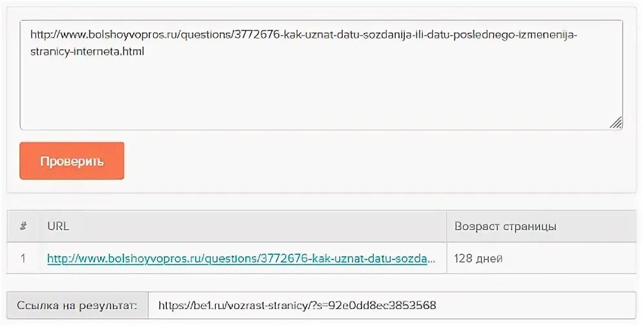Click blank header area right of URL label

point(259,226)
